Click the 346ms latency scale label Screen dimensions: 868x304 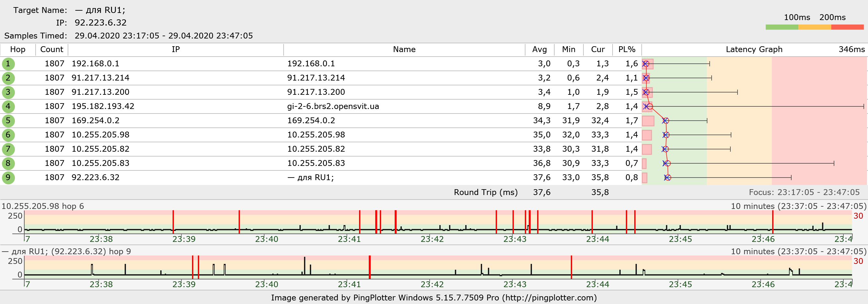[851, 49]
